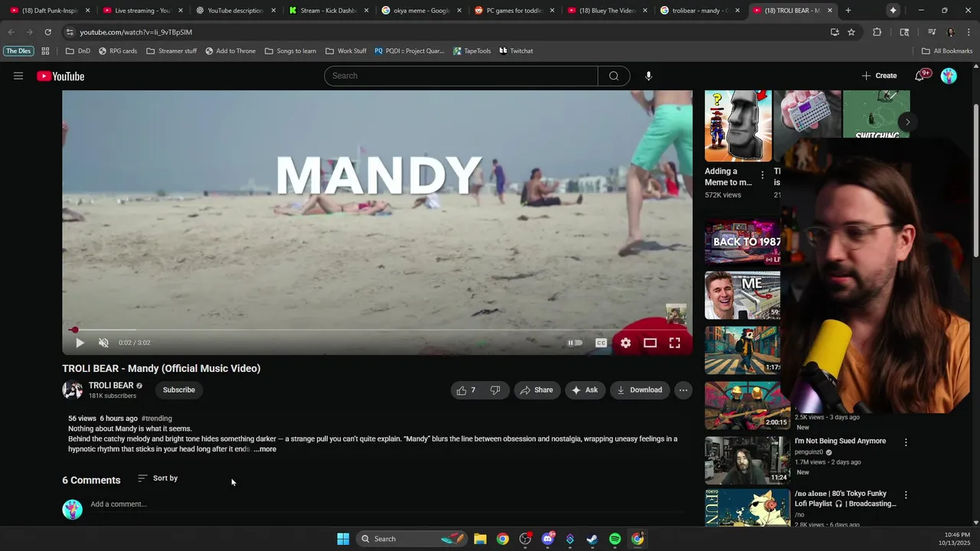Open BACK TO 1987 thumbnail
Screen dimensions: 980x551
click(x=743, y=242)
